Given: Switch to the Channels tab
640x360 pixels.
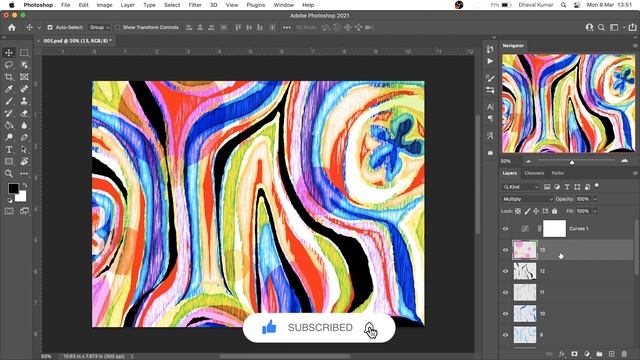Looking at the screenshot, I should (x=534, y=173).
